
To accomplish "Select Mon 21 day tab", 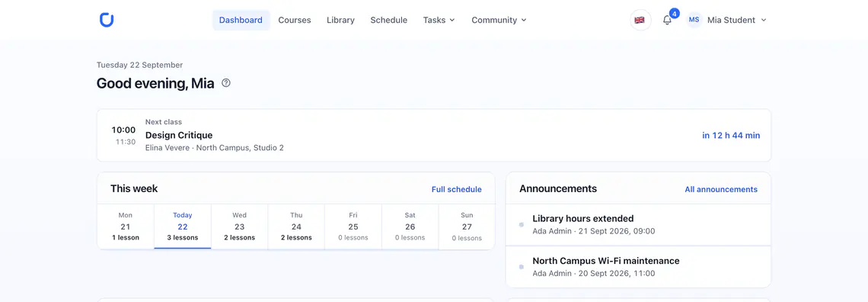I will click(x=126, y=226).
